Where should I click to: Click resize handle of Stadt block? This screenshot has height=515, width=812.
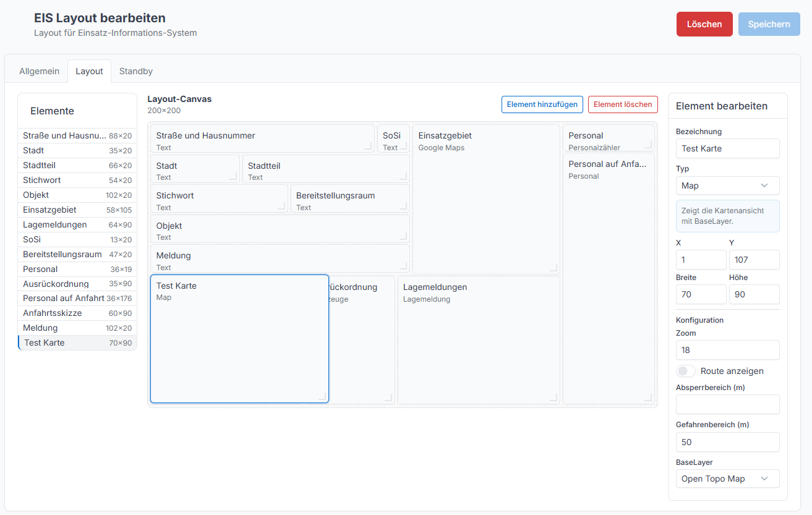point(234,177)
